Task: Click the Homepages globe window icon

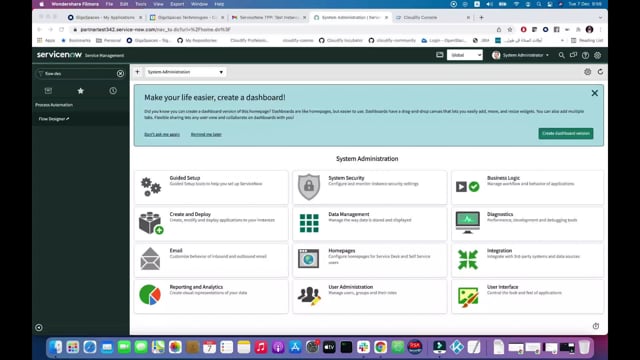Action: click(x=309, y=258)
